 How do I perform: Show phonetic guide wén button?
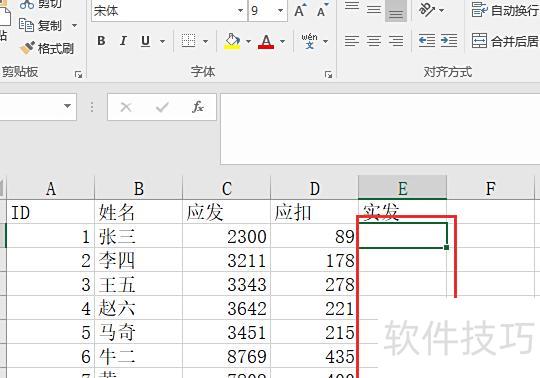coord(309,41)
